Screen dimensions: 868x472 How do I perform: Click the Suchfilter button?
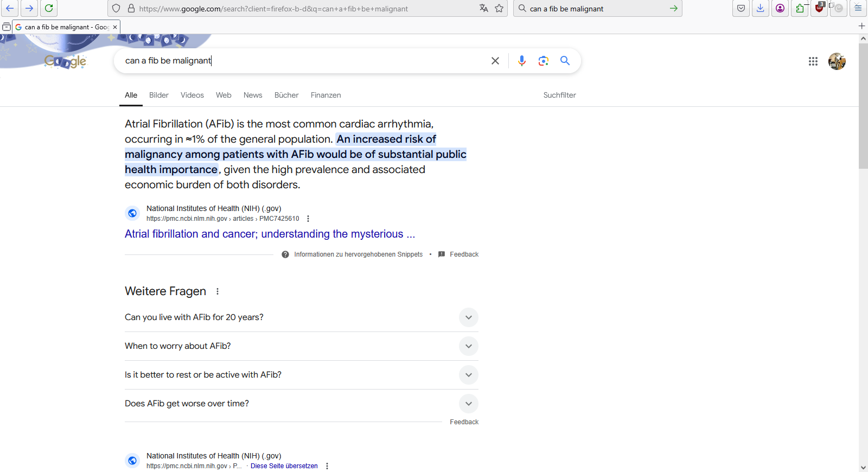[x=559, y=95]
